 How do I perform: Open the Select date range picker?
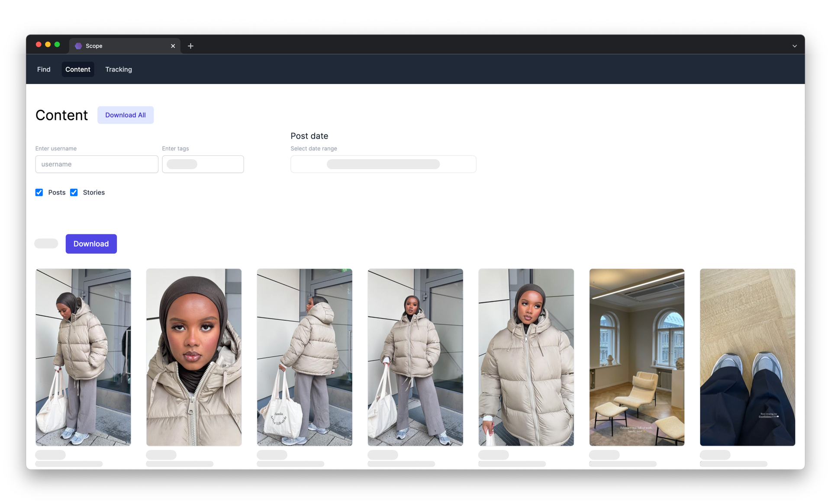pos(383,164)
